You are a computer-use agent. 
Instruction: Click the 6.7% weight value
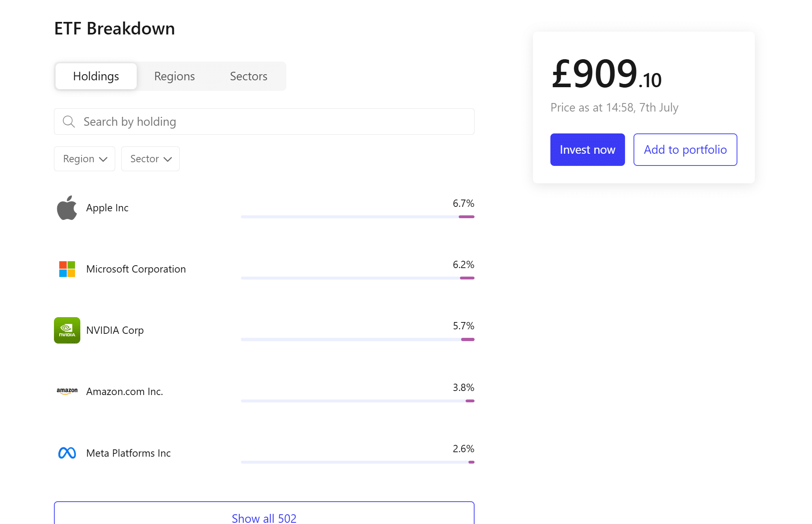coord(463,203)
